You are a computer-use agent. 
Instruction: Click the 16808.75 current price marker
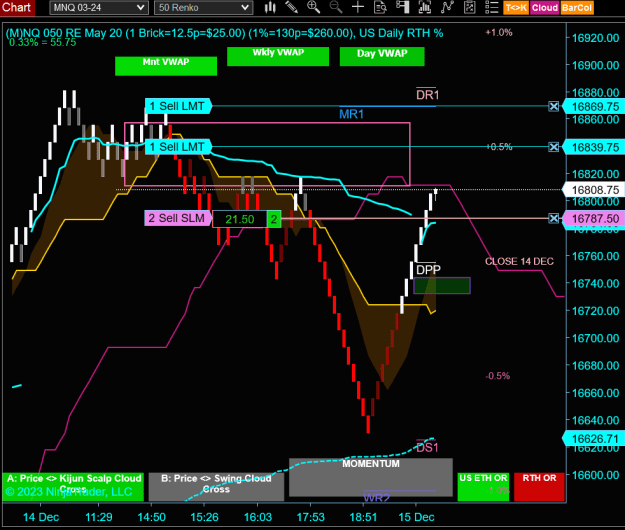(593, 190)
